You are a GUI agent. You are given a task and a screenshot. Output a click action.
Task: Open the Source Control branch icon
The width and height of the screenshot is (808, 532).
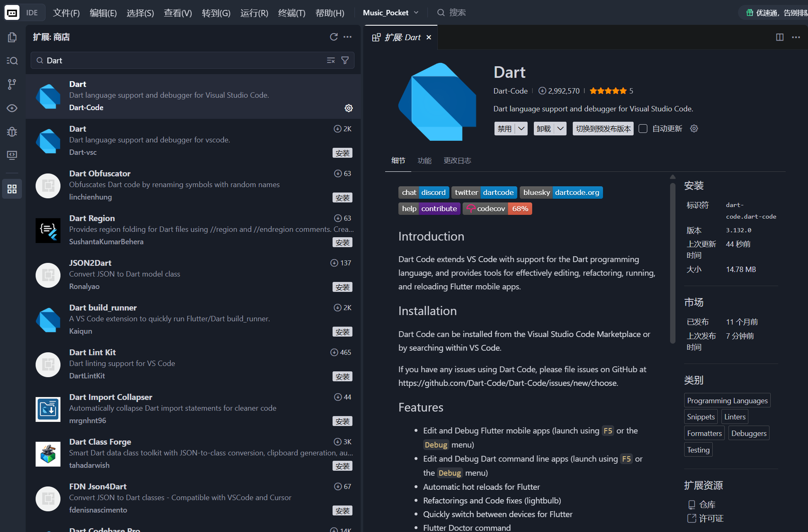pyautogui.click(x=12, y=84)
